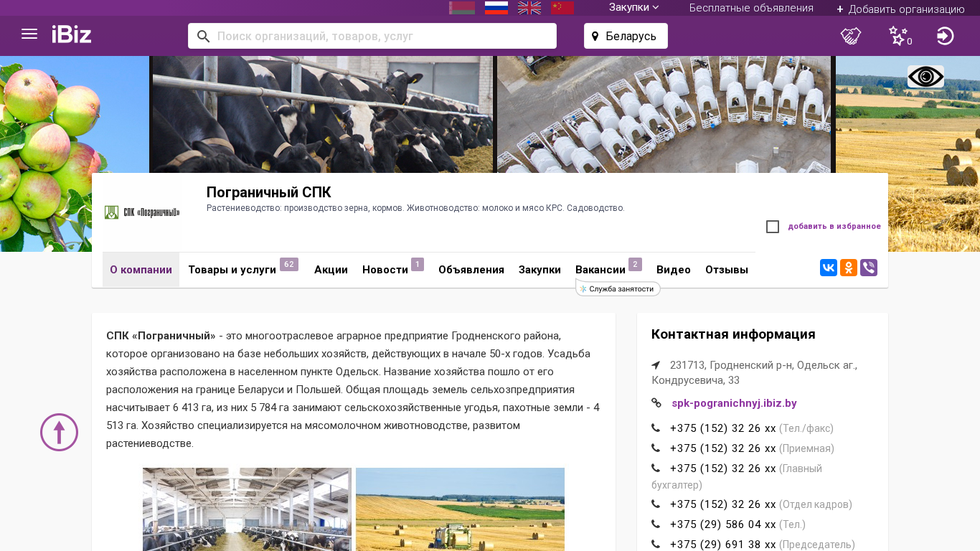The image size is (980, 551).
Task: Click phone icon next to Тел./факс
Action: pos(656,428)
